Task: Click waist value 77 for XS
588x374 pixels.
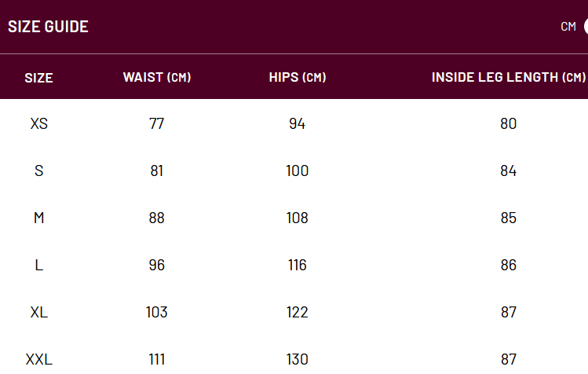Action: pyautogui.click(x=157, y=123)
